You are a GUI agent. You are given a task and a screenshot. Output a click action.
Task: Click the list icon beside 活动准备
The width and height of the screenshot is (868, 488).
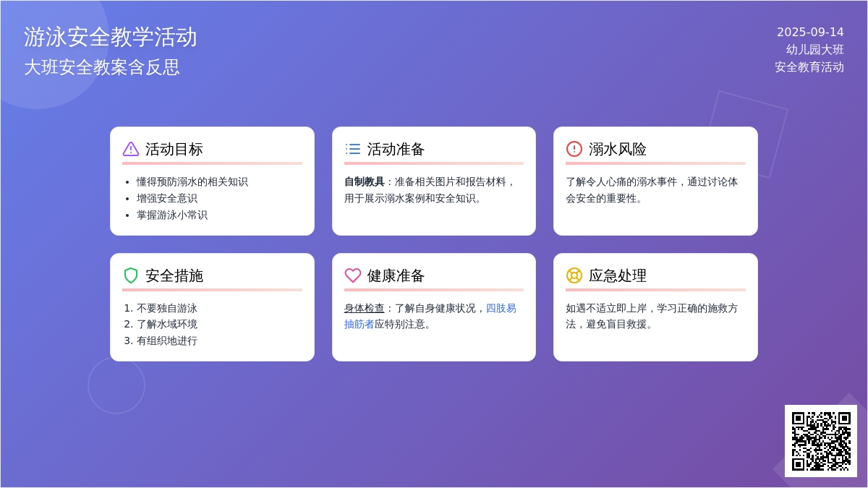click(352, 149)
